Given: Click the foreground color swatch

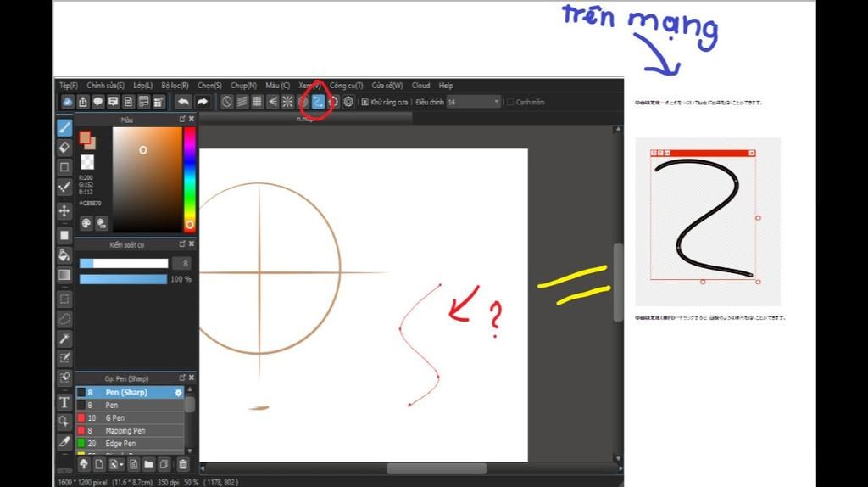Looking at the screenshot, I should point(85,137).
